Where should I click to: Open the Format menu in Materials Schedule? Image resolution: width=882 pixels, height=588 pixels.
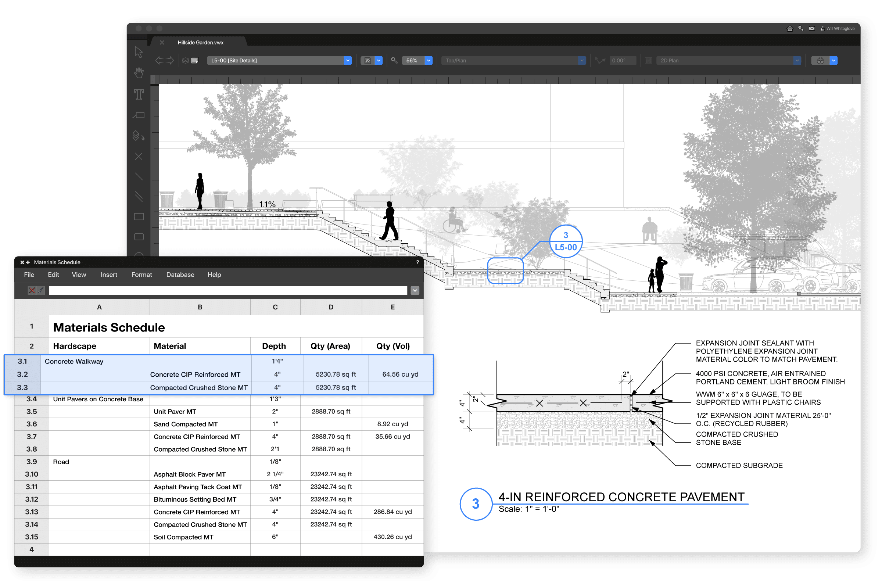click(141, 275)
